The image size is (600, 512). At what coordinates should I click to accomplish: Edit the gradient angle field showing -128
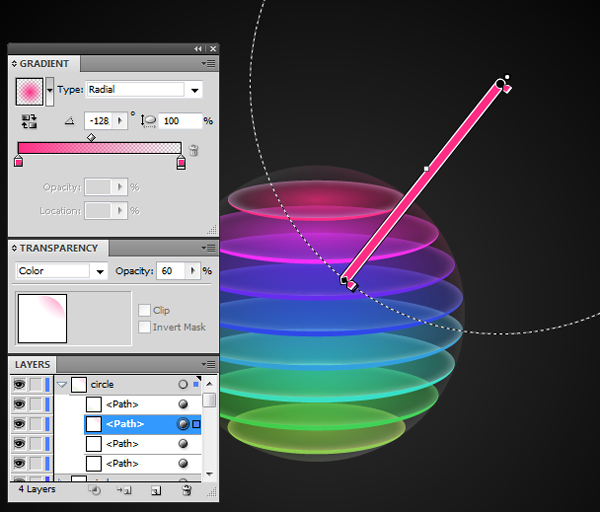(99, 121)
